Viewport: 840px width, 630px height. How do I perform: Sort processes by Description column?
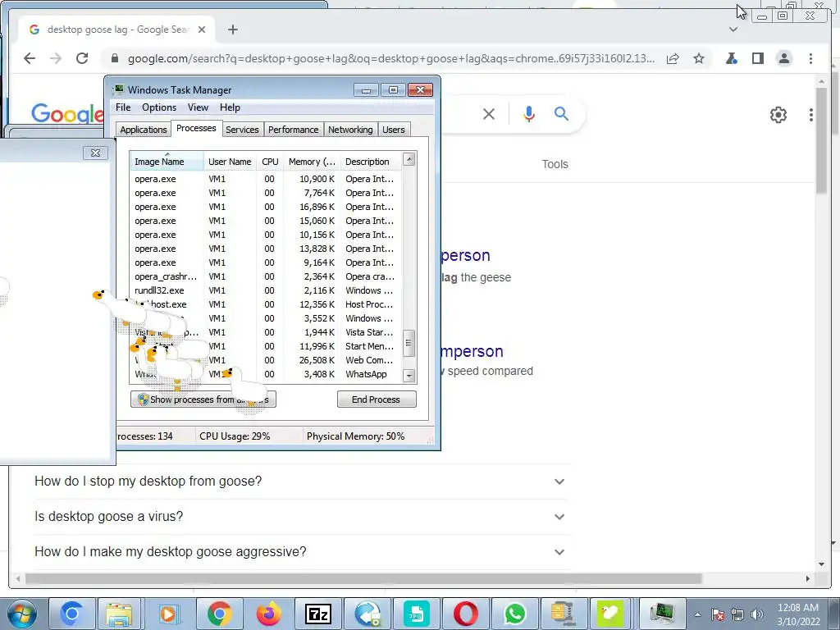tap(371, 162)
